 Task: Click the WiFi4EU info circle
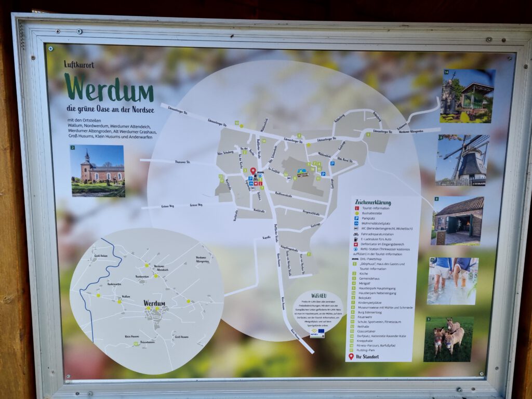click(x=317, y=313)
